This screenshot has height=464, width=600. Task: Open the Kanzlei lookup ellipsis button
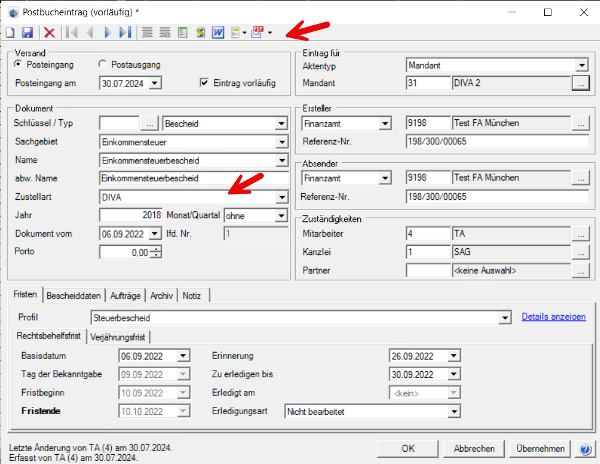(x=580, y=252)
